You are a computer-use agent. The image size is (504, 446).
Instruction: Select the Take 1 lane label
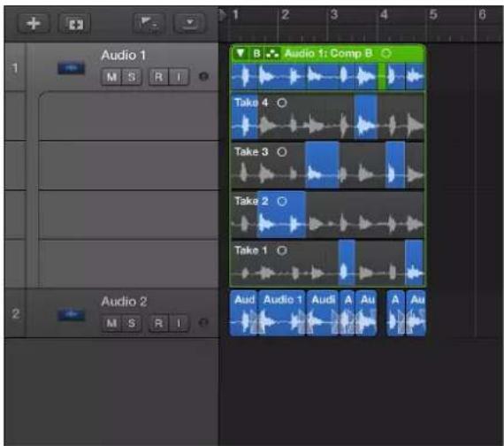[251, 250]
